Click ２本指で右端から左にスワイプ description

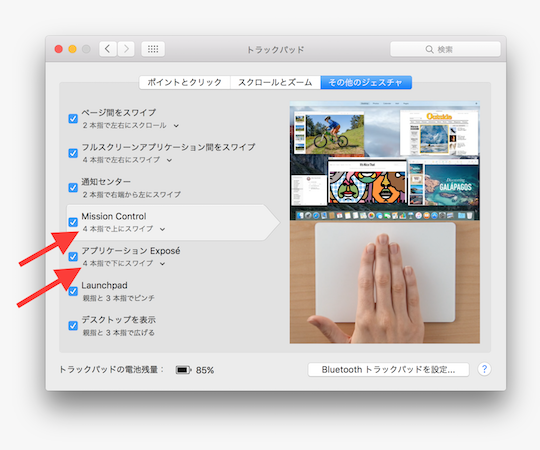[131, 195]
